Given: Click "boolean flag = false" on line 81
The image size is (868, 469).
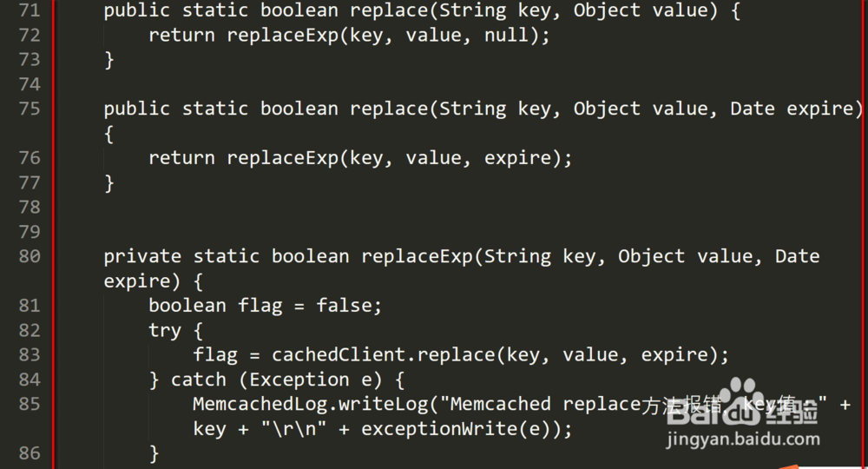Looking at the screenshot, I should pos(265,306).
